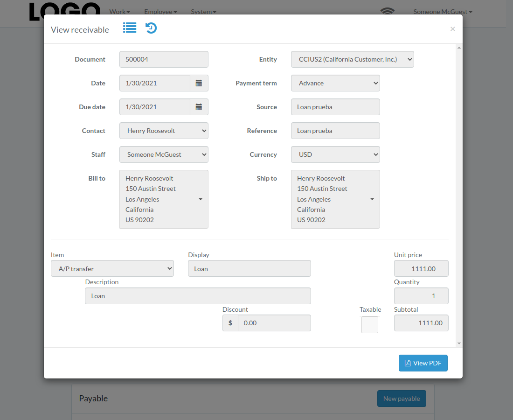Viewport: 513px width, 420px height.
Task: Click the LOGO in the navbar
Action: pos(65,11)
